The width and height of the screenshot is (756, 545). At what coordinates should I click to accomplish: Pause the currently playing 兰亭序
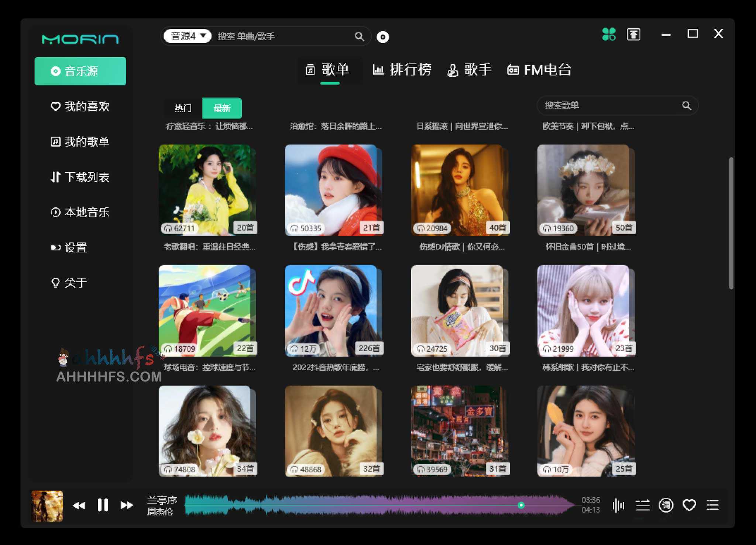click(103, 506)
